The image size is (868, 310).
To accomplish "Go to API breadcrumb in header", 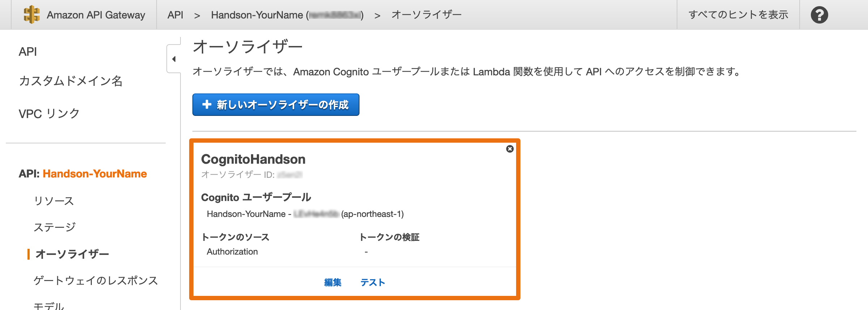I will point(175,15).
